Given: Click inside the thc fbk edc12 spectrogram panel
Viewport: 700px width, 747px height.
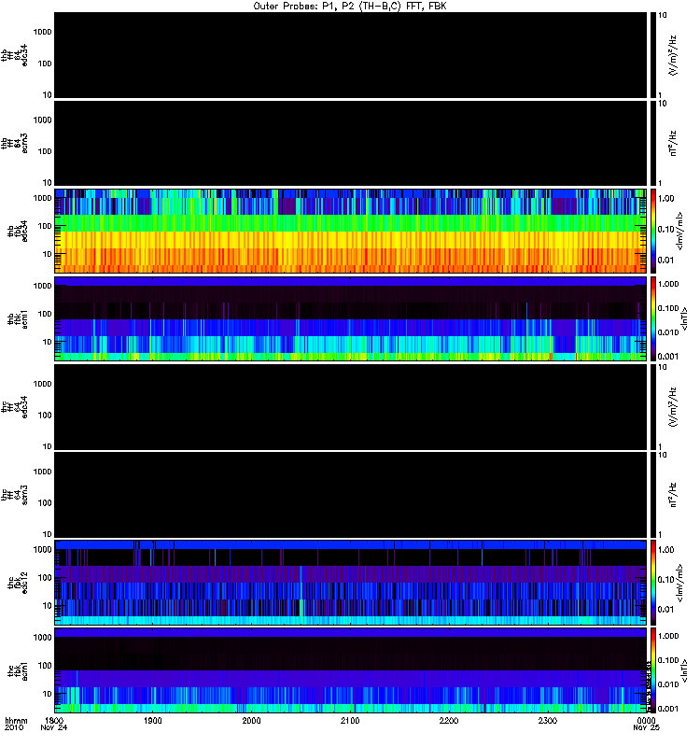Looking at the screenshot, I should (350, 583).
